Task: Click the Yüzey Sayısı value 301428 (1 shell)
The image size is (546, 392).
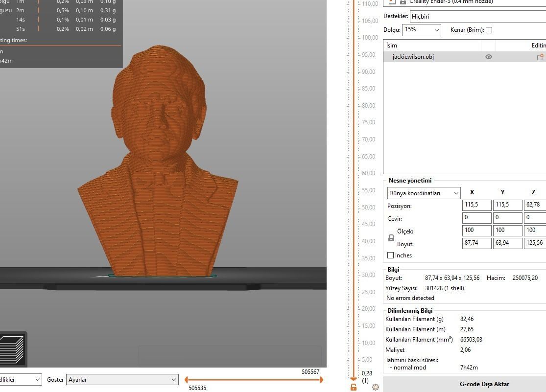Action: pos(444,288)
